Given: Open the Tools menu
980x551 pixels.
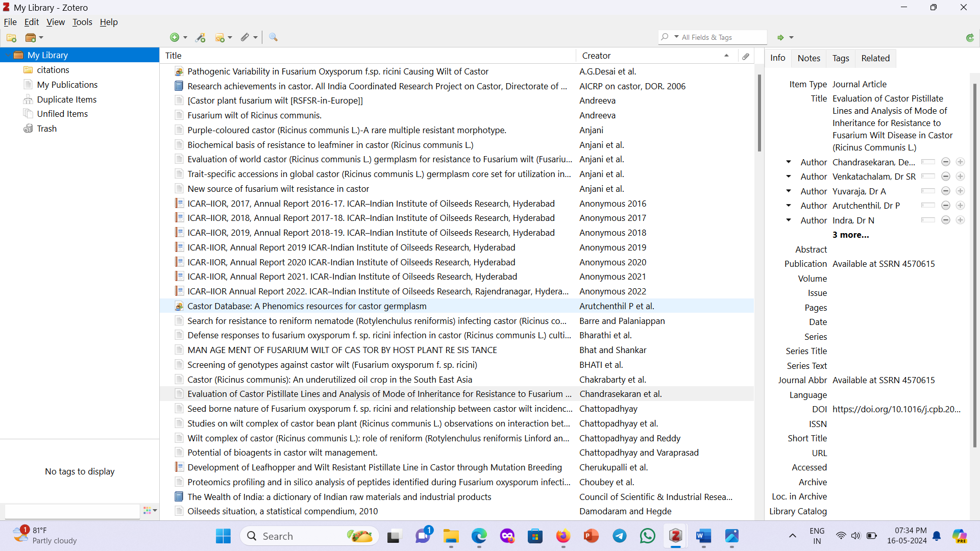Looking at the screenshot, I should point(82,22).
